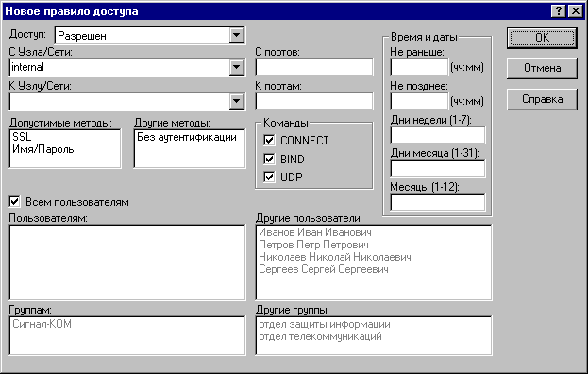The width and height of the screenshot is (588, 374).
Task: Click the Месяцы (1-12) field
Action: (438, 202)
